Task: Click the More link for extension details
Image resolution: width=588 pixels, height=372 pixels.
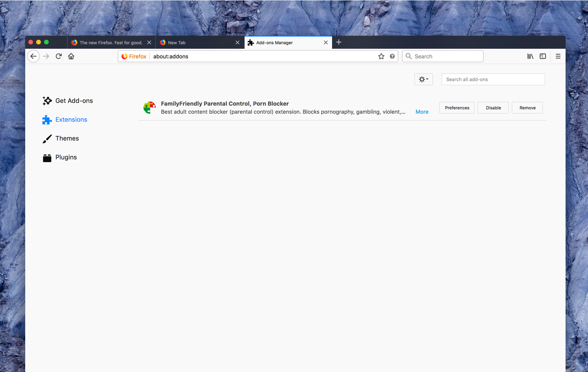Action: [x=422, y=112]
